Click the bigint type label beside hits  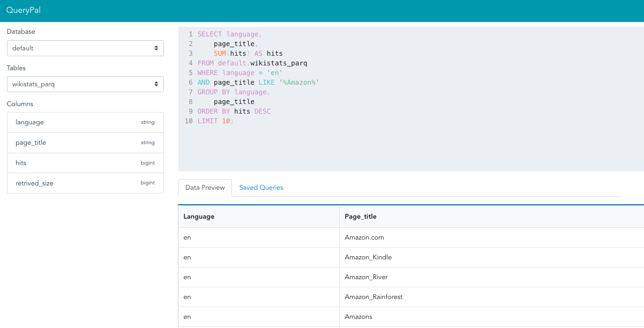coord(148,163)
